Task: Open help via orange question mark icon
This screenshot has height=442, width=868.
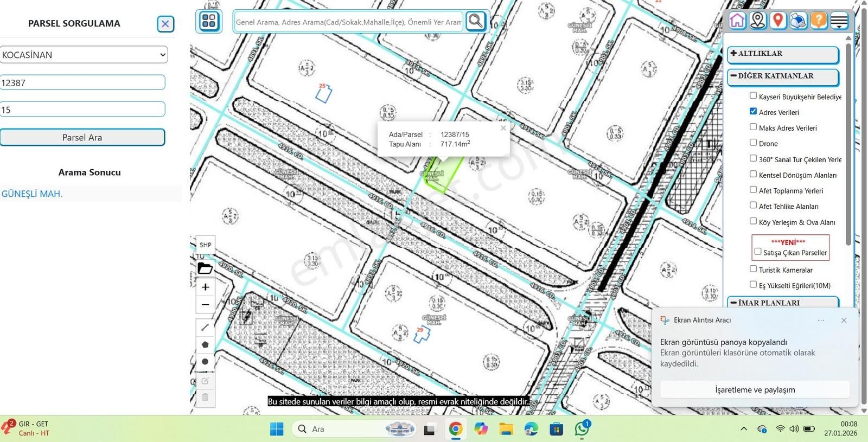Action: pyautogui.click(x=818, y=21)
